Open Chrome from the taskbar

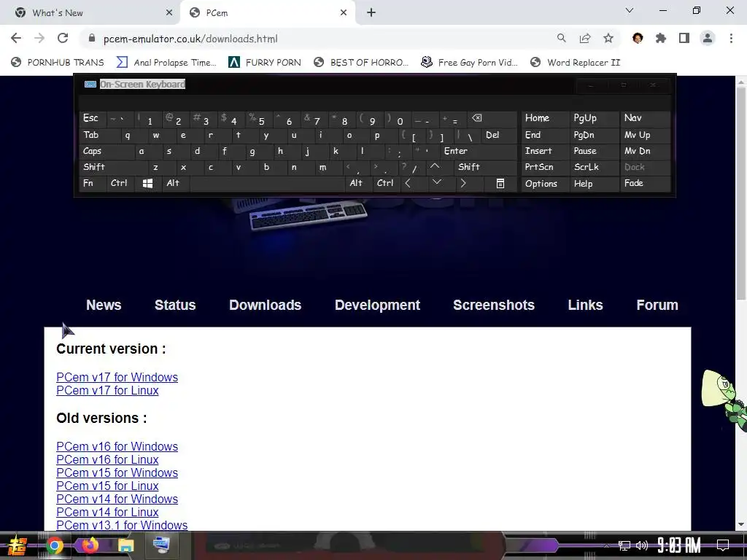pos(54,545)
